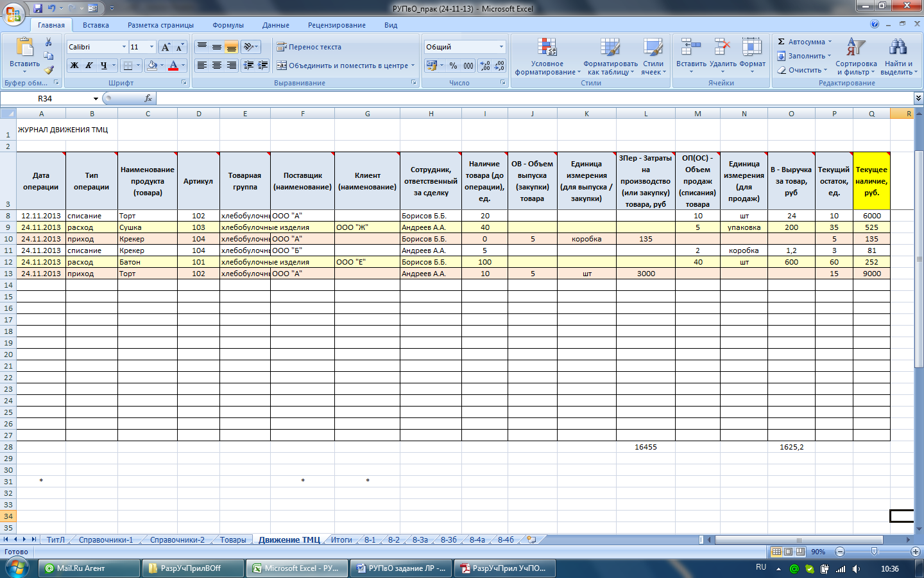Click the Windows Start orb
Viewport: 924px width, 578px height.
[x=17, y=568]
